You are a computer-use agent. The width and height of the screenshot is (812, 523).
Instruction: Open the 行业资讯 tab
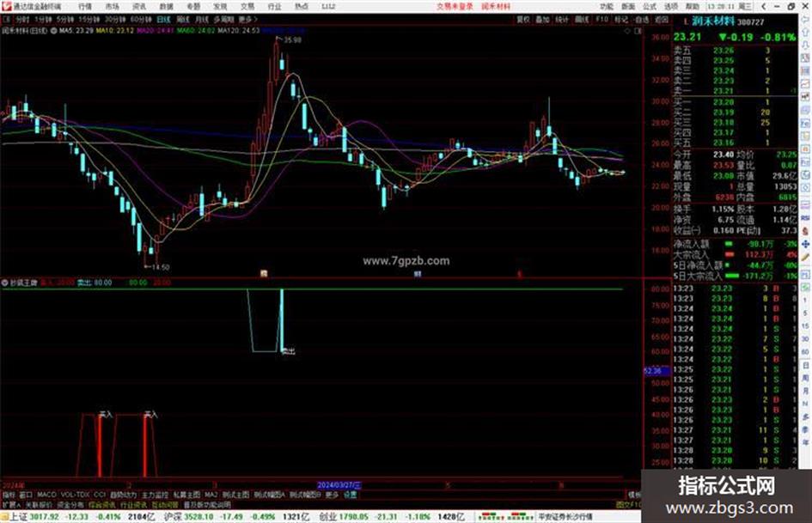point(133,504)
